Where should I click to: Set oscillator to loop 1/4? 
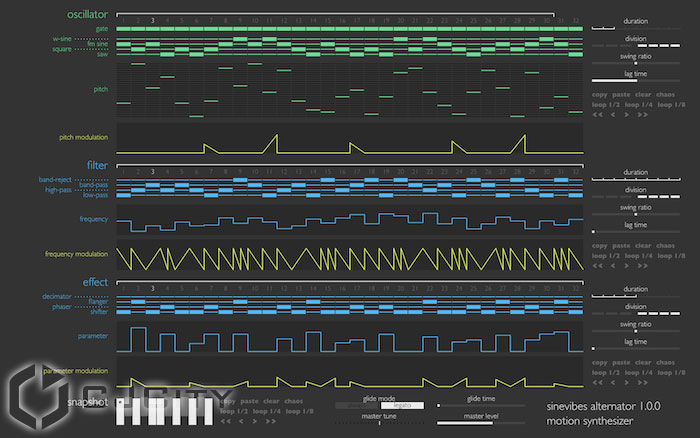638,105
